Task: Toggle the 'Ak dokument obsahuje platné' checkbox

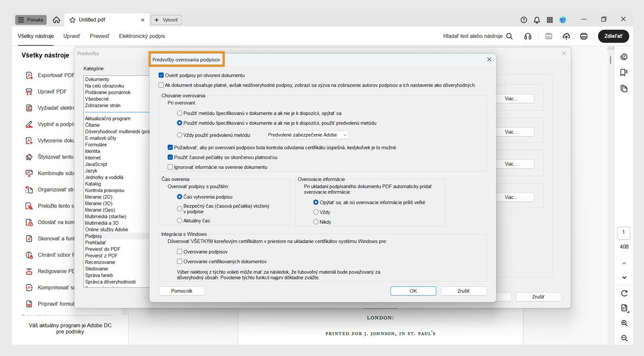Action: pos(161,85)
